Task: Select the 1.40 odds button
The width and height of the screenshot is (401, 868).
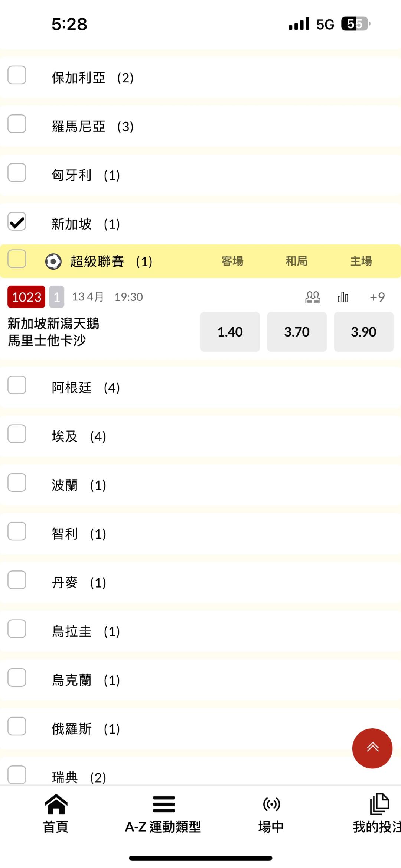Action: (x=230, y=332)
